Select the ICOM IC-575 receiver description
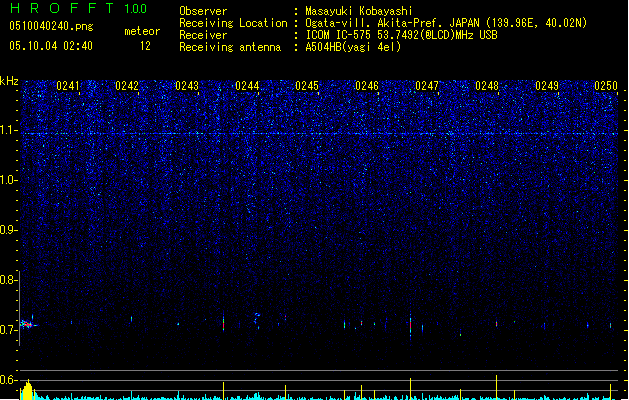Image resolution: width=629 pixels, height=400 pixels. [x=402, y=35]
